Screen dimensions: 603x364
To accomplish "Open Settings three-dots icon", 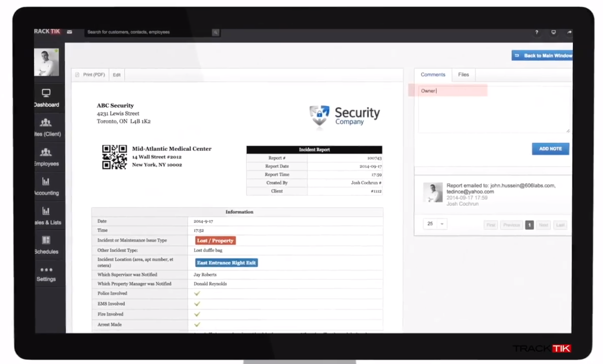I will click(46, 270).
